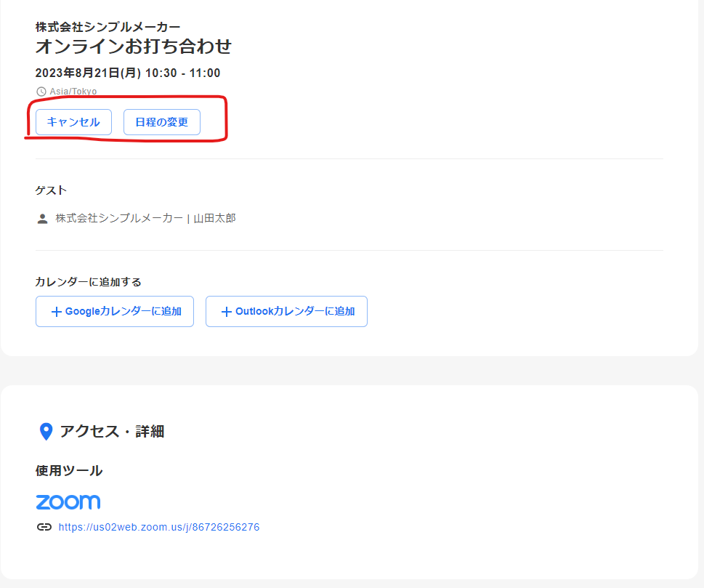The height and width of the screenshot is (588, 704).
Task: Select the date 2023年8月21日(月) 10:30 - 11:00
Action: click(x=128, y=73)
